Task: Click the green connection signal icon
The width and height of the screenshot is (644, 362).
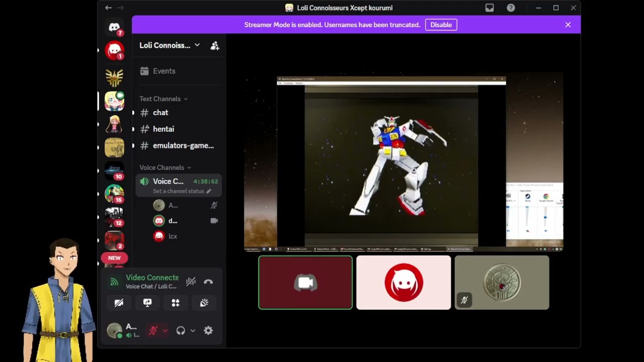Action: [x=114, y=282]
